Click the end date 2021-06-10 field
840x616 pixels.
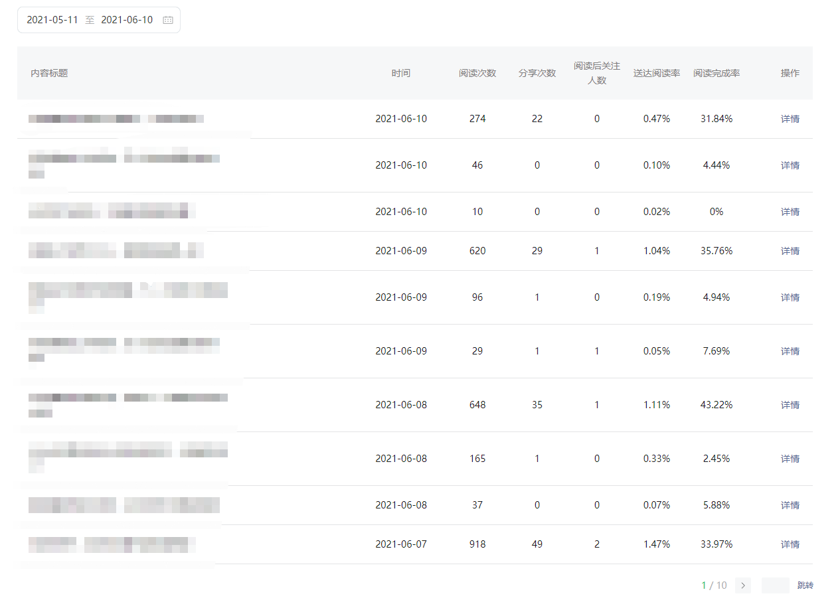[127, 20]
